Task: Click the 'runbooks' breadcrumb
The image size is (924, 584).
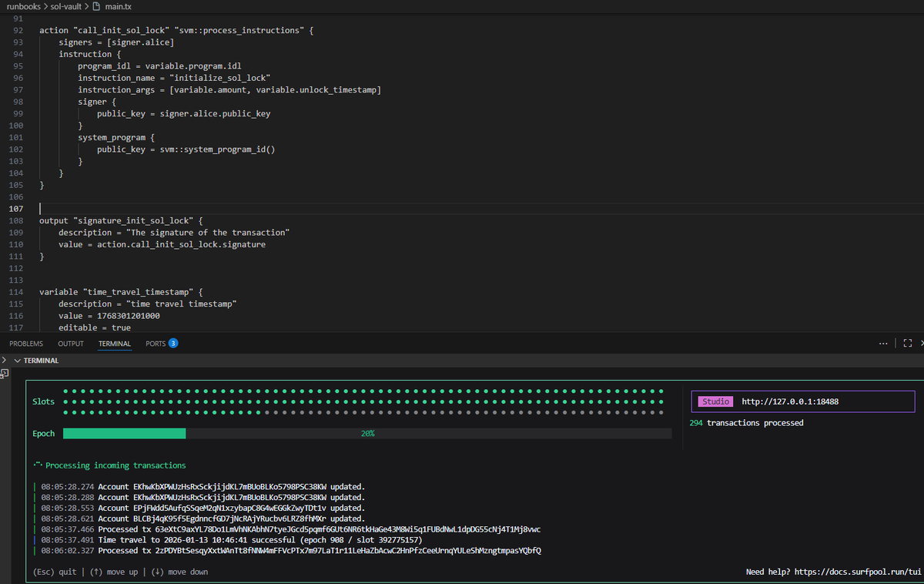Action: pos(25,6)
